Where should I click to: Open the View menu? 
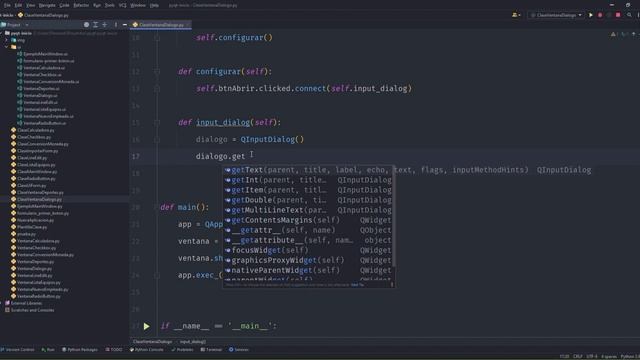[x=31, y=5]
